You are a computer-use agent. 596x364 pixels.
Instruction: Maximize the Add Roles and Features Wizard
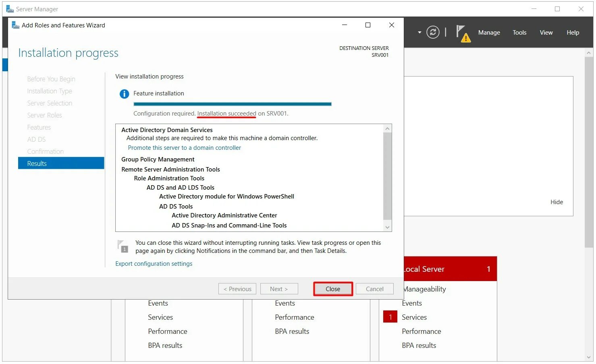coord(368,25)
